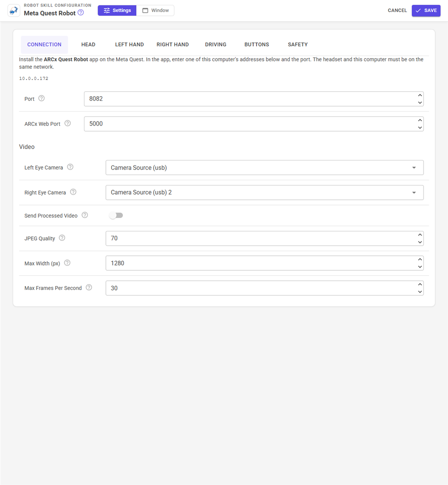Open the Buttons tab

(257, 45)
